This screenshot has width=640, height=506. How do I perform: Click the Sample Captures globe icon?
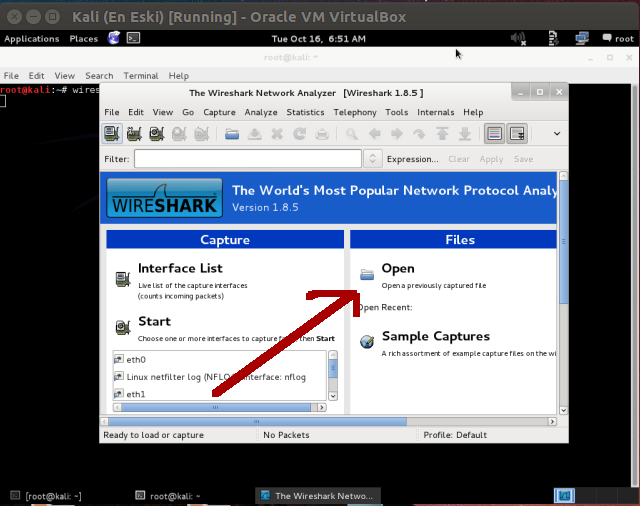point(367,341)
